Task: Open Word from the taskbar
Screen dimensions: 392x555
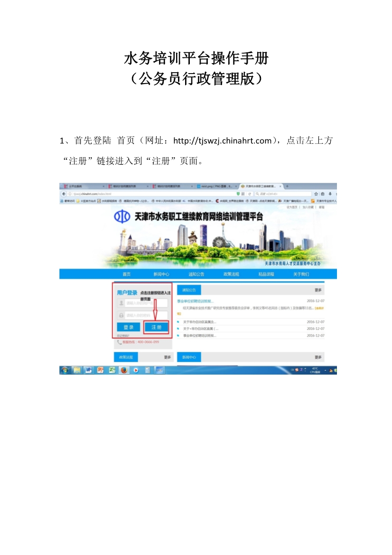Action: pos(88,370)
